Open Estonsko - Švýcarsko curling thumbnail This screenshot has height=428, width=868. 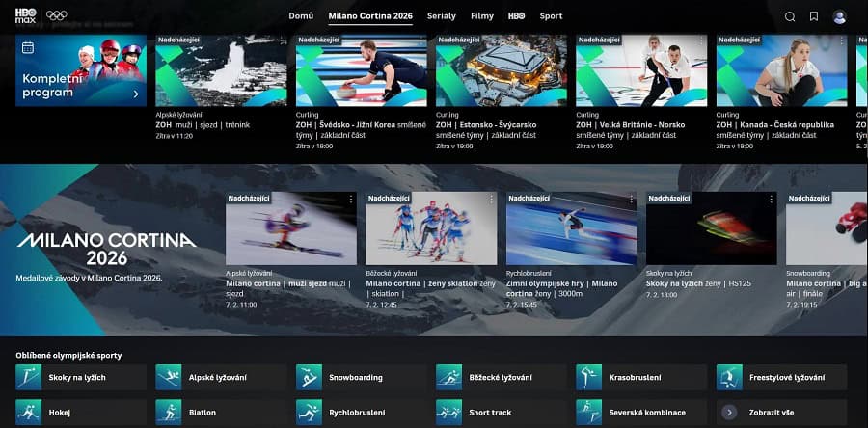(x=502, y=70)
